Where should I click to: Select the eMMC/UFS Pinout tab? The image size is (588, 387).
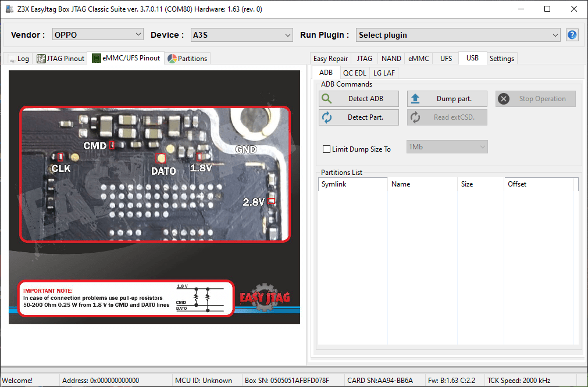point(126,58)
